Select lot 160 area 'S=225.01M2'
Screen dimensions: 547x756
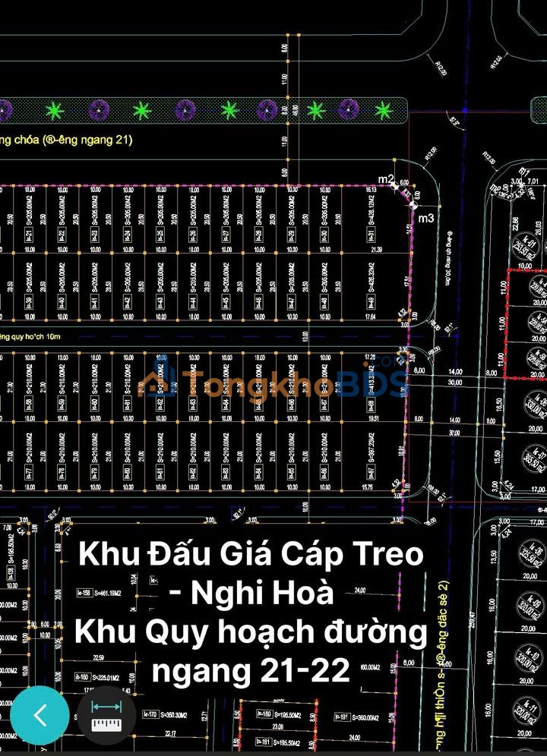point(106,677)
